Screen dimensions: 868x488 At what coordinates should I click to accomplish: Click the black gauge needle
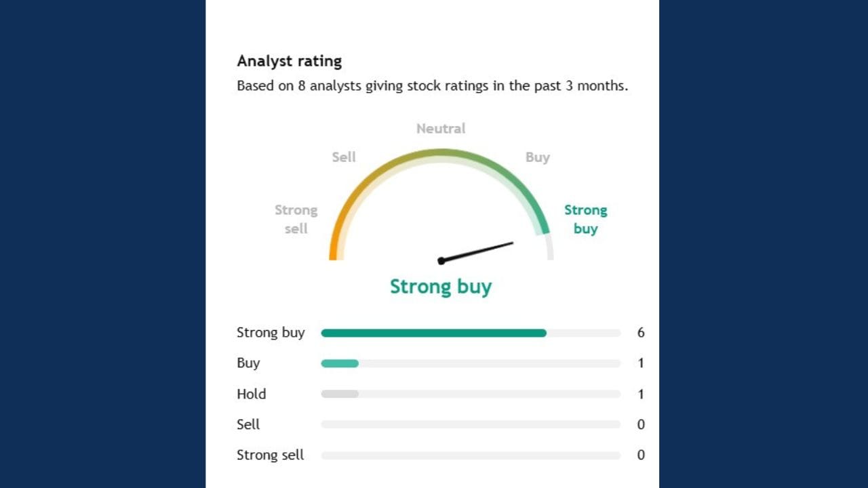(477, 251)
